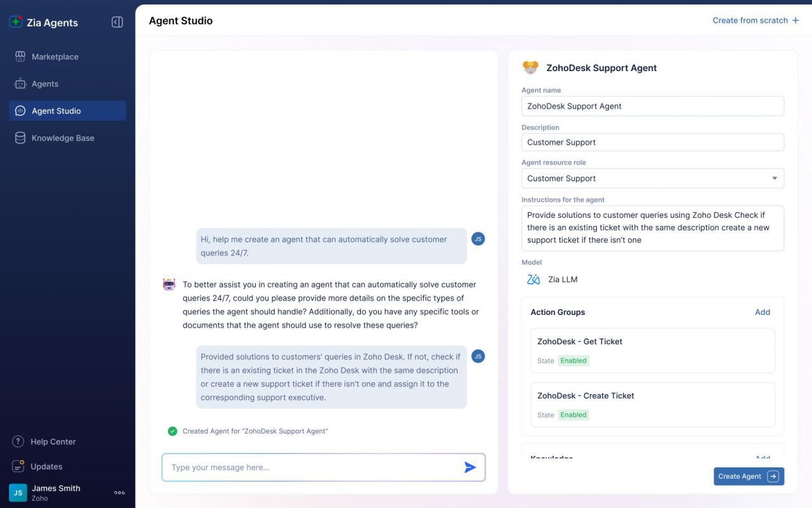Send message with the paper plane icon

click(x=469, y=467)
